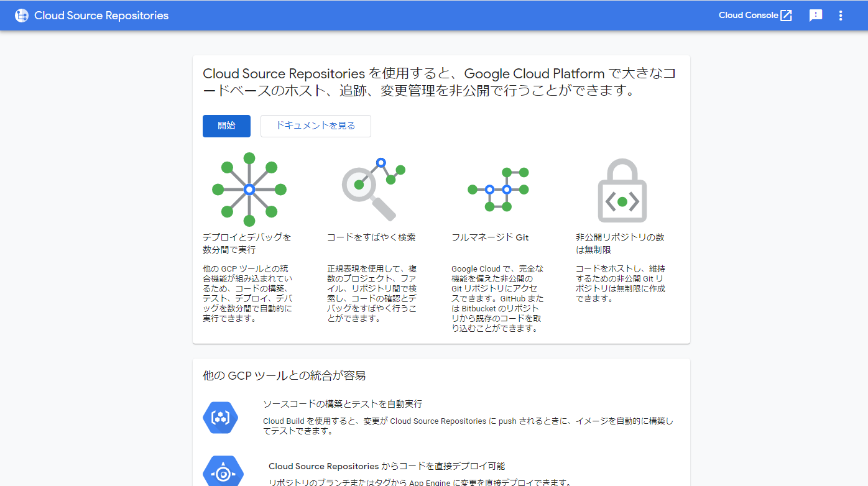This screenshot has width=868, height=486.
Task: Click the paragraph beginning Google Cloud で、完全な機能
Action: (x=498, y=299)
